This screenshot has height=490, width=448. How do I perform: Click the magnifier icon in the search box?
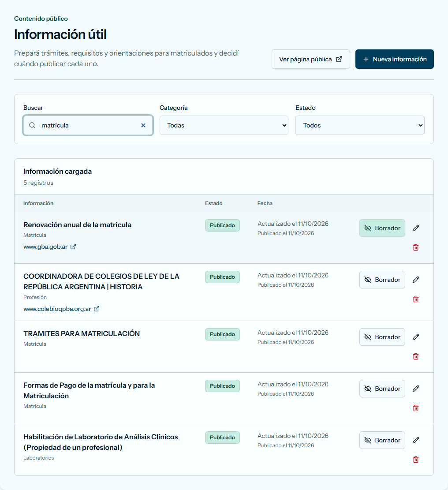32,125
